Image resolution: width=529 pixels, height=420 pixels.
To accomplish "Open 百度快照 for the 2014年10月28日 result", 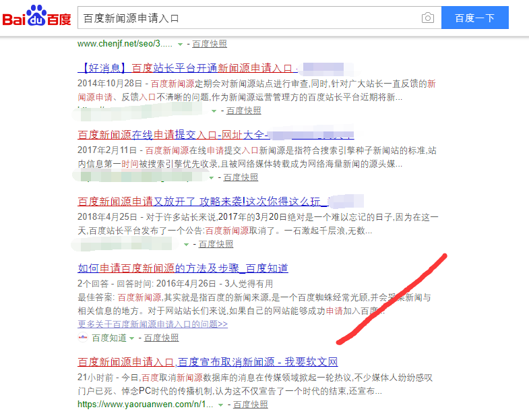I will 243,111.
